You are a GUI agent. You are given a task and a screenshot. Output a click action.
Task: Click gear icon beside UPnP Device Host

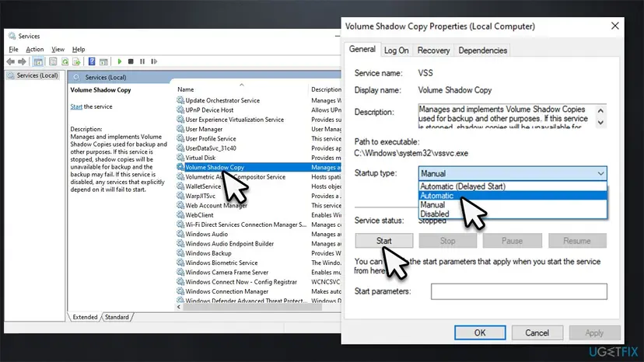180,110
